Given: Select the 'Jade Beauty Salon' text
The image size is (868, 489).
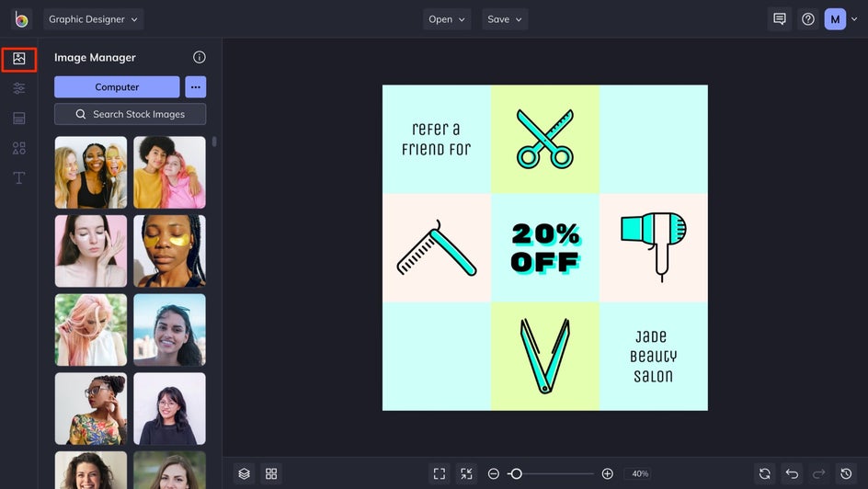Looking at the screenshot, I should point(653,357).
